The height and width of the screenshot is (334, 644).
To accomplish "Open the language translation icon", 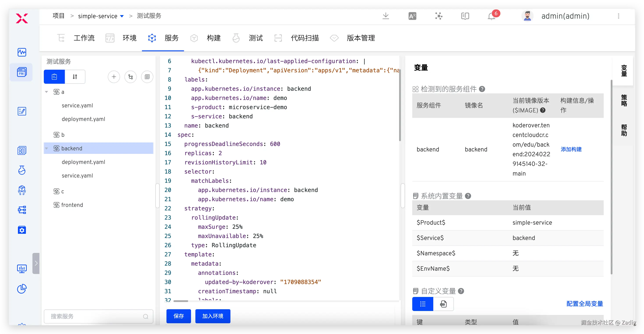I will coord(412,16).
